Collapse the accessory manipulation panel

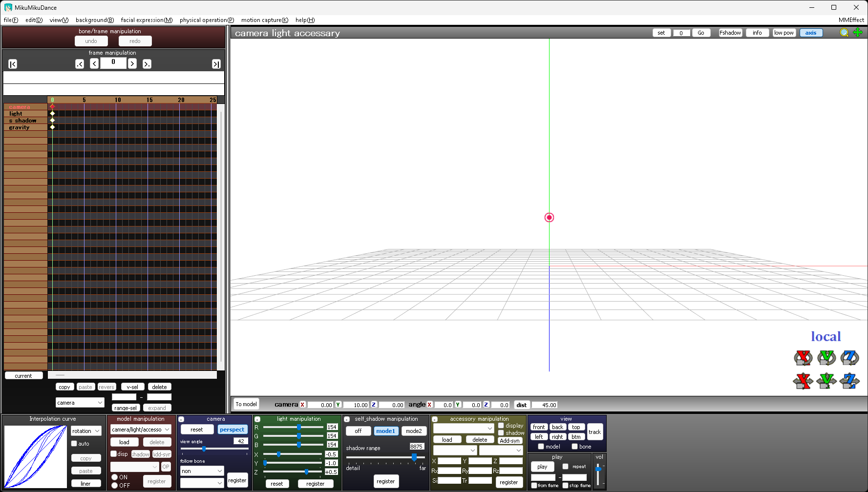point(435,419)
